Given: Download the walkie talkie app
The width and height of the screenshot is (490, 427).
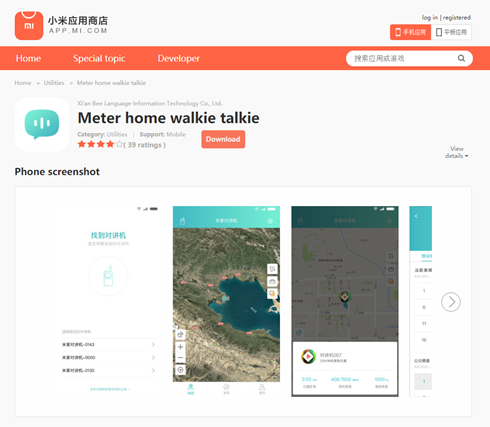Looking at the screenshot, I should tap(223, 139).
